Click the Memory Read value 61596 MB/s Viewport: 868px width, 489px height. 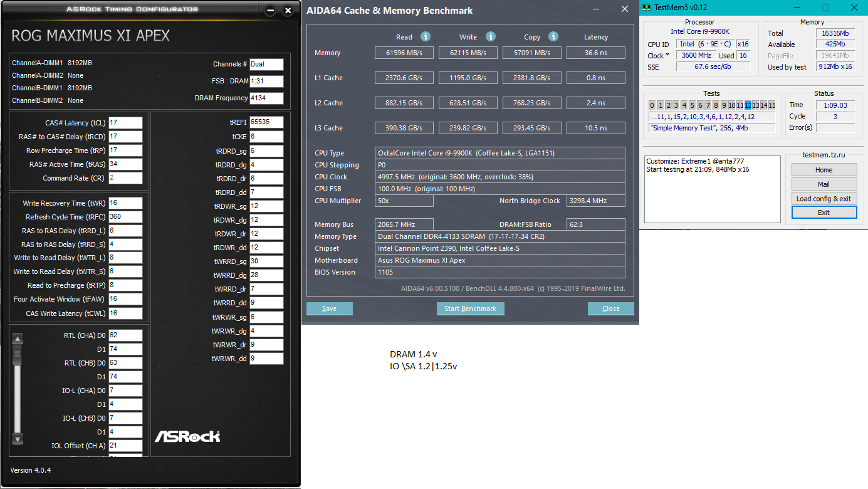[404, 53]
